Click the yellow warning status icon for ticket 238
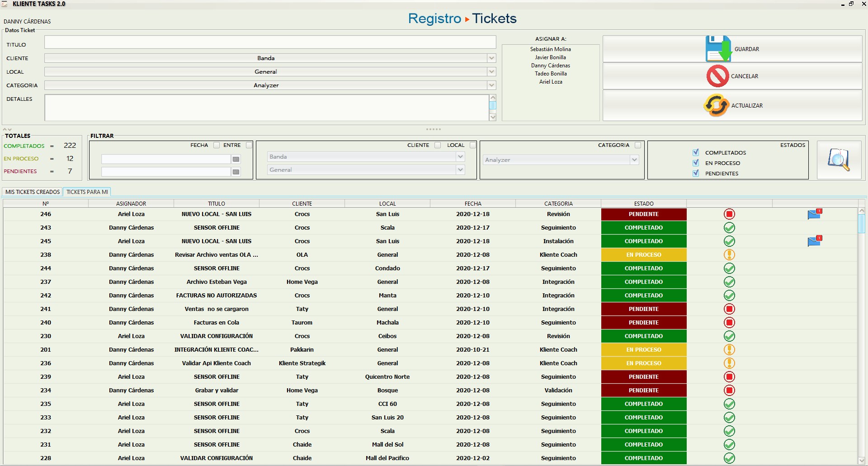The width and height of the screenshot is (868, 466). 729,254
